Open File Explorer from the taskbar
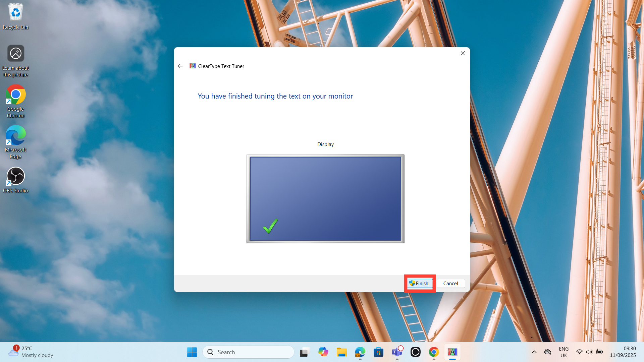 [x=341, y=352]
